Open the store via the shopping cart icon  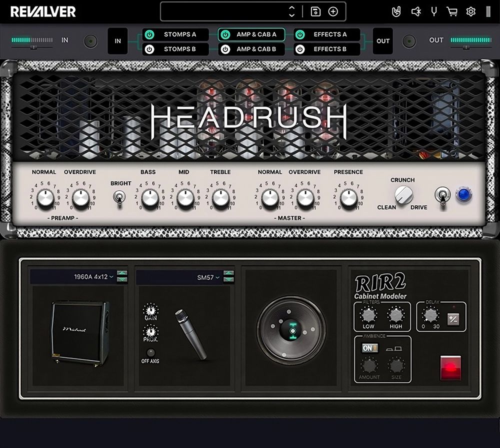(451, 11)
